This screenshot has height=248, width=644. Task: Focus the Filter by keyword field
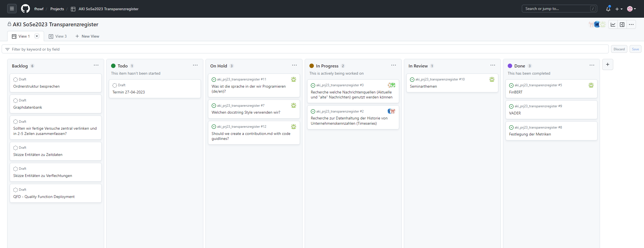305,49
